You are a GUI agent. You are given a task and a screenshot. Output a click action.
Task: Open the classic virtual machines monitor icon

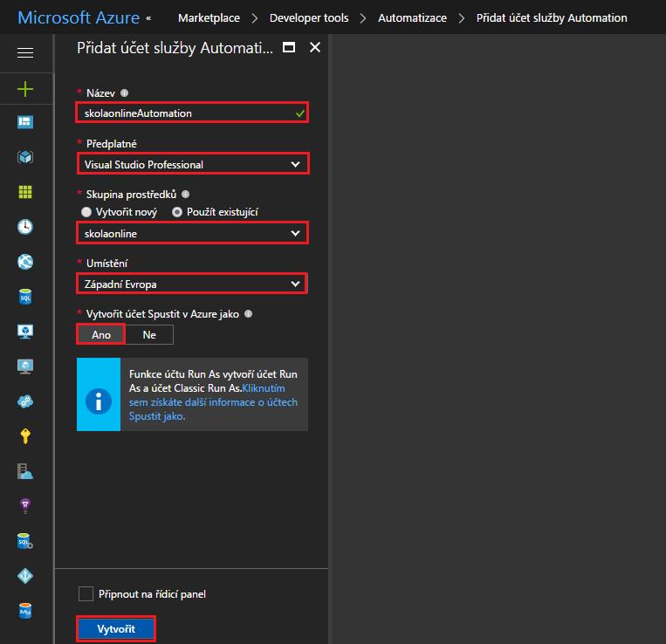pyautogui.click(x=25, y=367)
